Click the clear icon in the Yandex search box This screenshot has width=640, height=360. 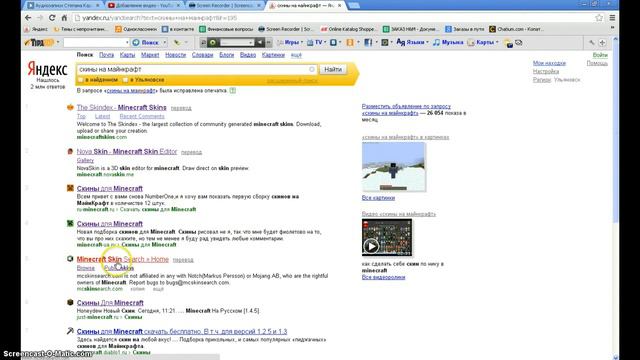click(x=312, y=69)
